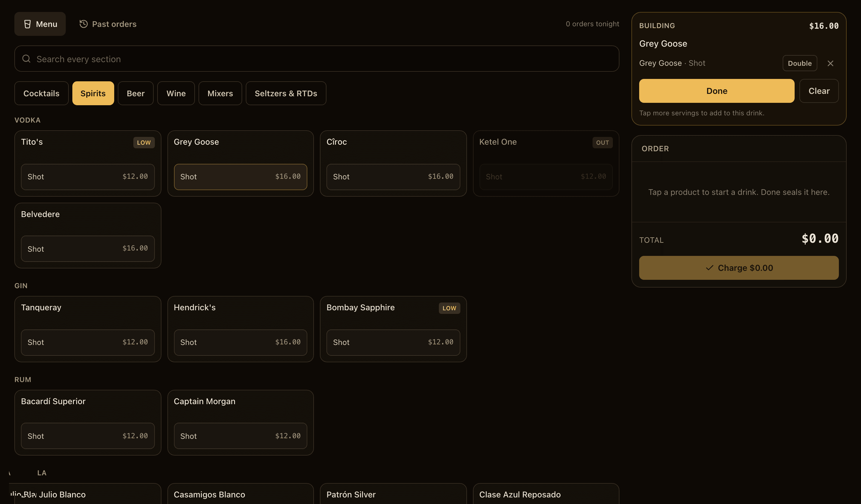Click the GIN section heading

pos(21,286)
